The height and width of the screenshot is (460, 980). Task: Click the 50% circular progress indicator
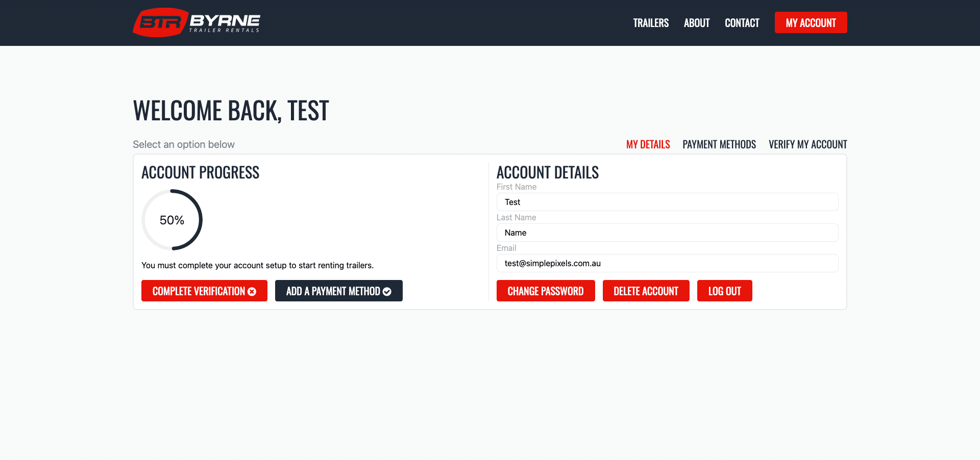(x=172, y=220)
